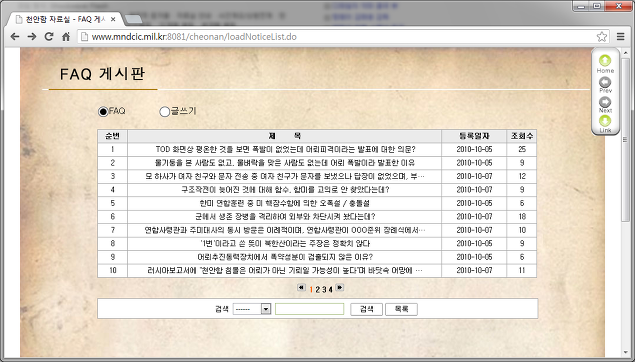The width and height of the screenshot is (635, 362).
Task: Click the 제 목 column header
Action: [x=285, y=136]
